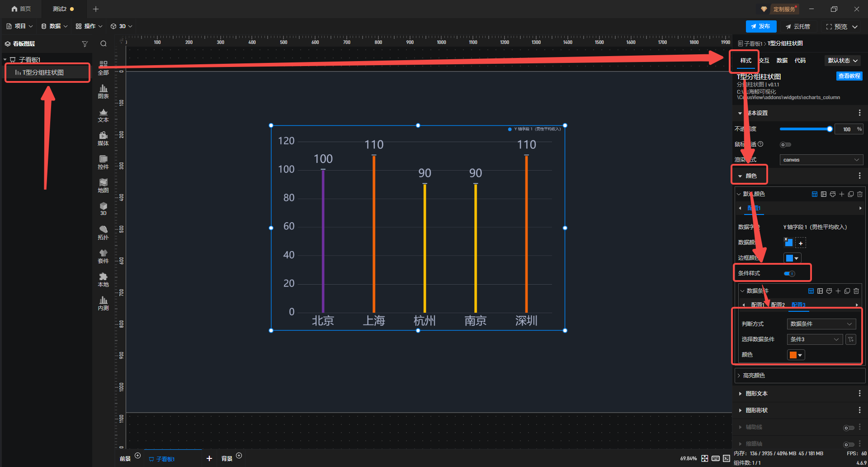Click the search icon above the component list
The width and height of the screenshot is (868, 467).
[x=104, y=44]
